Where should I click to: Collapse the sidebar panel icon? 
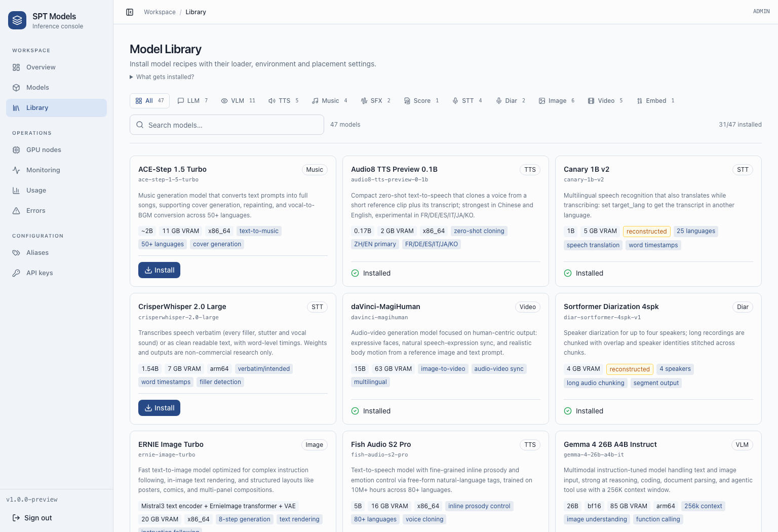click(x=130, y=12)
